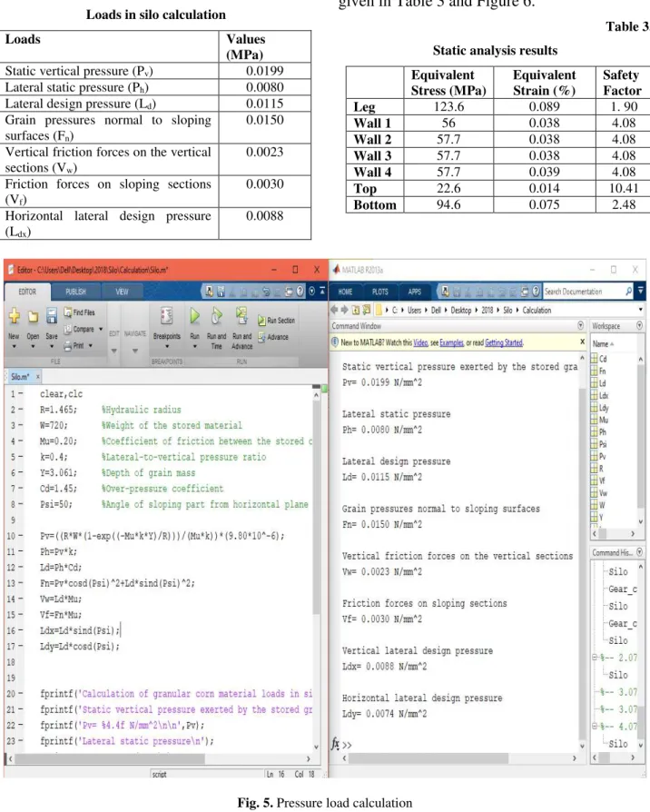Close the Silo.m* file tab
Image resolution: width=650 pixels, height=812 pixels.
point(38,377)
